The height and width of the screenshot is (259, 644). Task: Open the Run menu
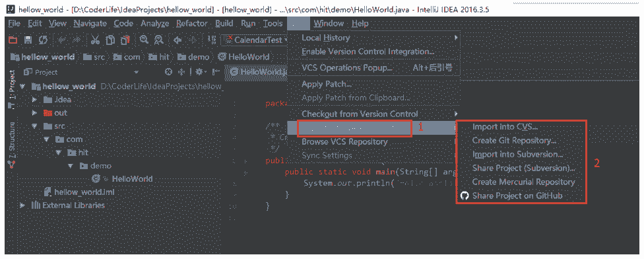point(248,23)
